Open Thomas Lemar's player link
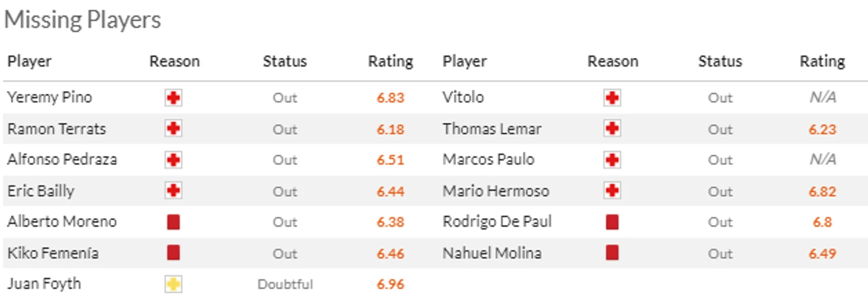This screenshot has width=868, height=304. (492, 129)
